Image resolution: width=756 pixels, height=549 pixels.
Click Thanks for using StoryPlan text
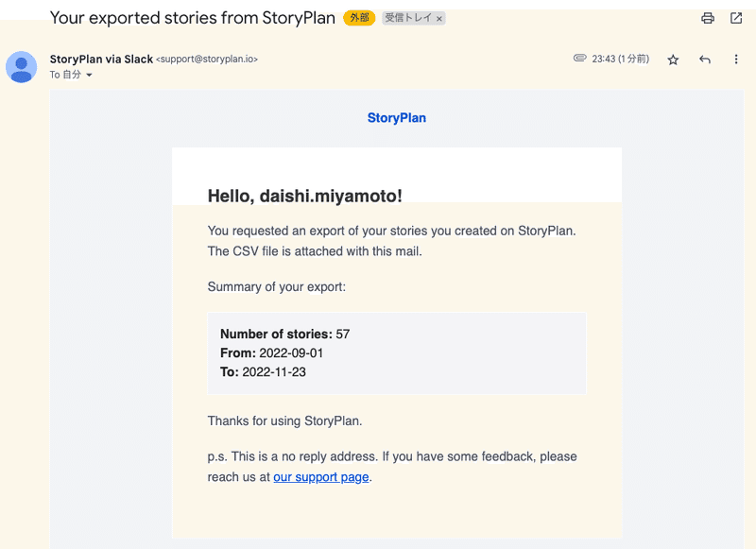tap(284, 421)
